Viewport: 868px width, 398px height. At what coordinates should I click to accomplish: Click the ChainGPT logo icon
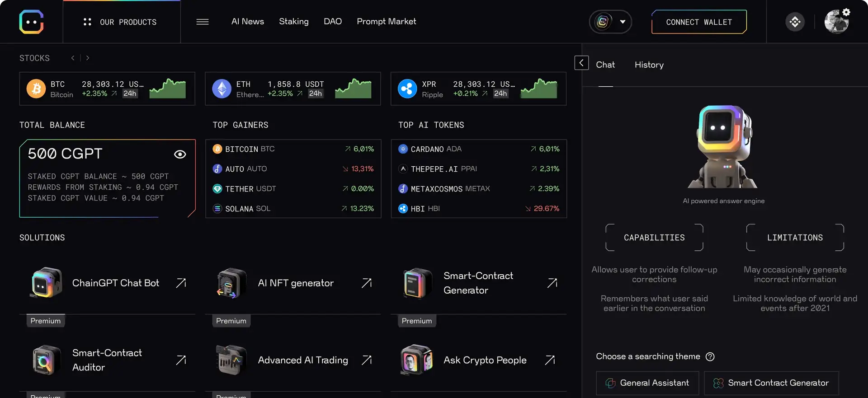pyautogui.click(x=31, y=22)
